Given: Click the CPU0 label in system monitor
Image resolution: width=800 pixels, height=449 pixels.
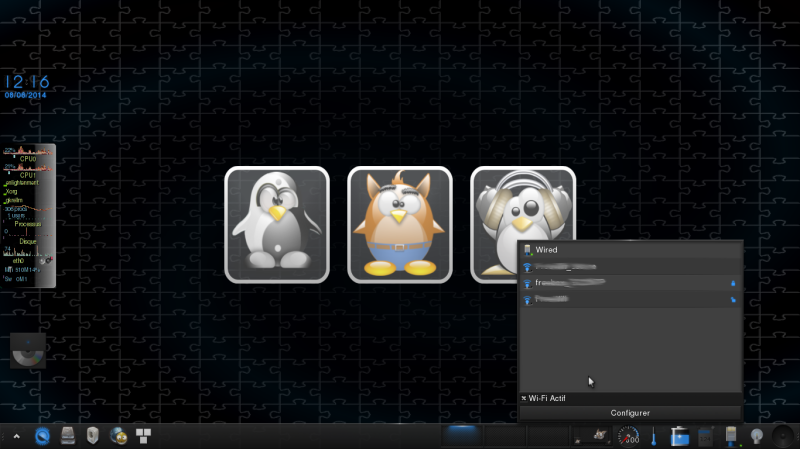Looking at the screenshot, I should tap(28, 159).
